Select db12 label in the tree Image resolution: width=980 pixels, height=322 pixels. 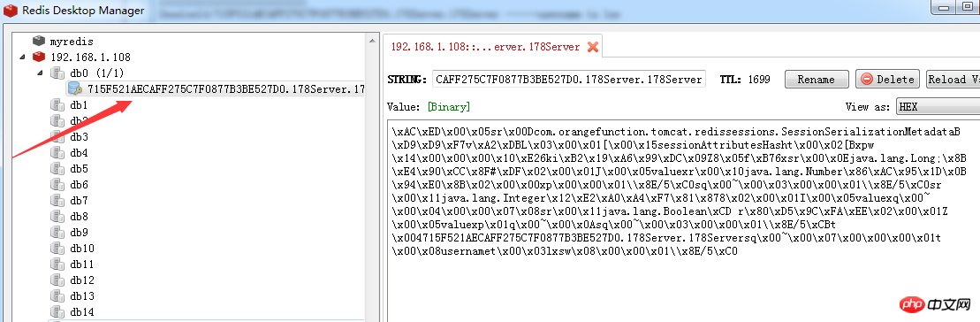pos(82,280)
